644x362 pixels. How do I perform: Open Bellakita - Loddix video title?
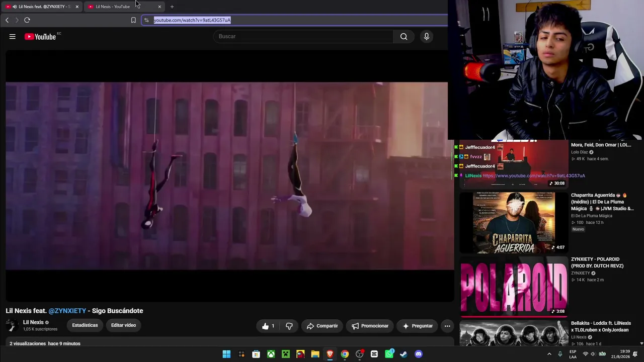coord(601,326)
